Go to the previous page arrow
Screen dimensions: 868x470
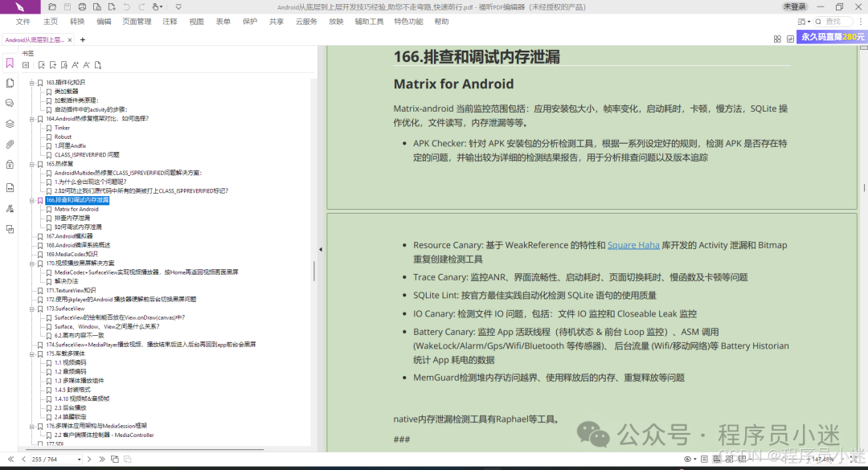pyautogui.click(x=23, y=459)
